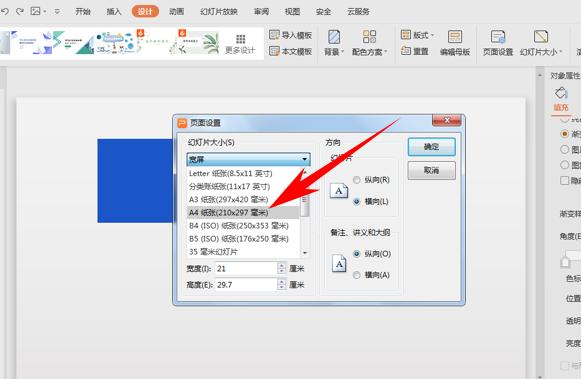
Task: Click the 重置 reset icon
Action: point(406,51)
